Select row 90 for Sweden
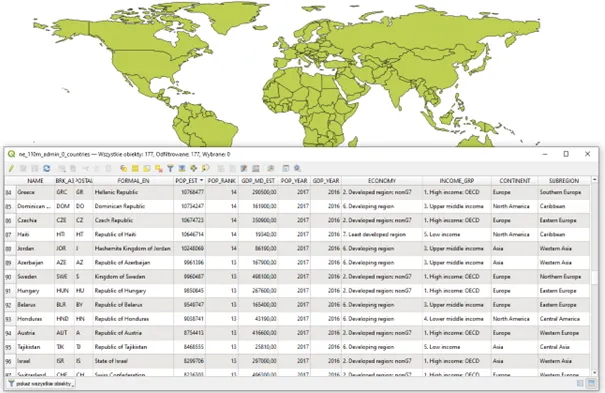Screen dimensions: 605x393 [10, 277]
